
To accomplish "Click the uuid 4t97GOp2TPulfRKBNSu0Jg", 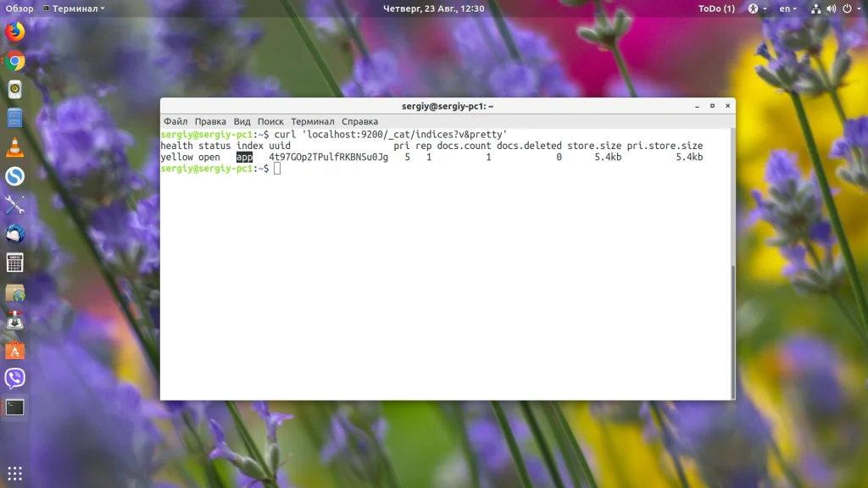I will [328, 157].
